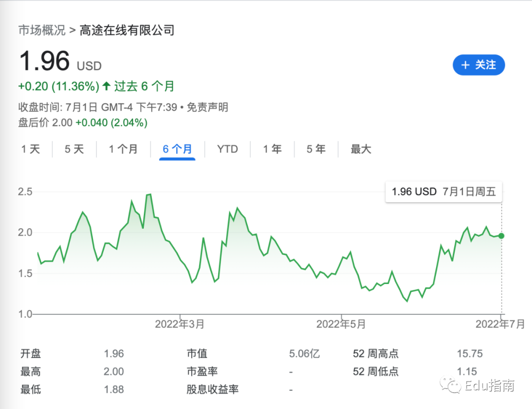Click the 1.0 y-axis label

pyautogui.click(x=25, y=314)
